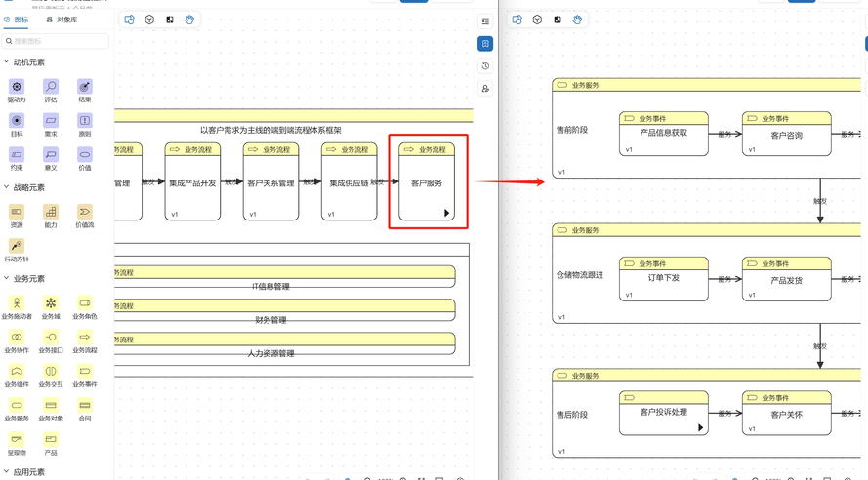868x480 pixels.
Task: Select the 业务角色 element icon
Action: pos(85,303)
